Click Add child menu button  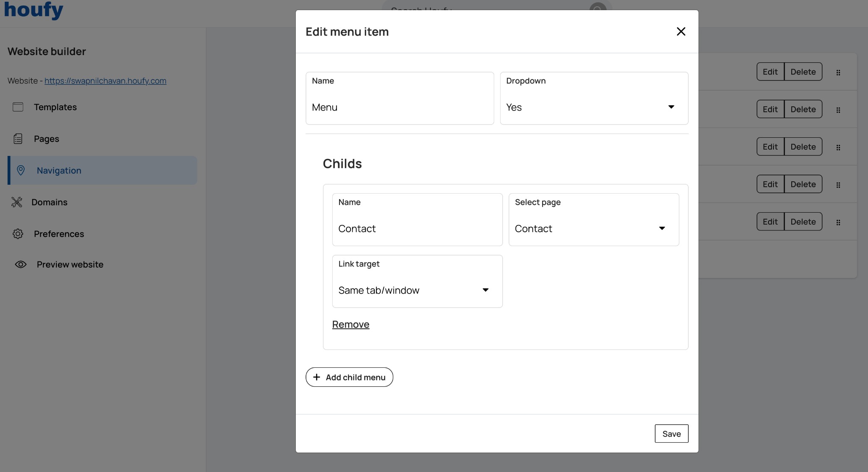click(349, 377)
